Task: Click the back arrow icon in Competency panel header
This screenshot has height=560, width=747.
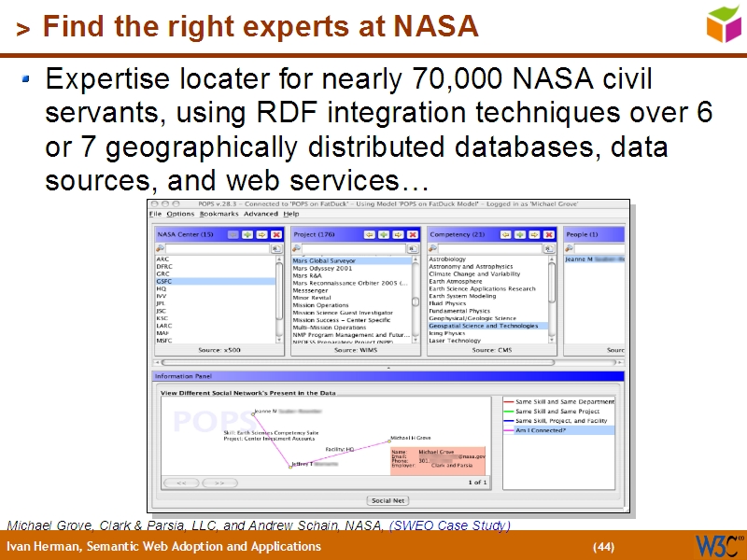Action: pyautogui.click(x=505, y=235)
